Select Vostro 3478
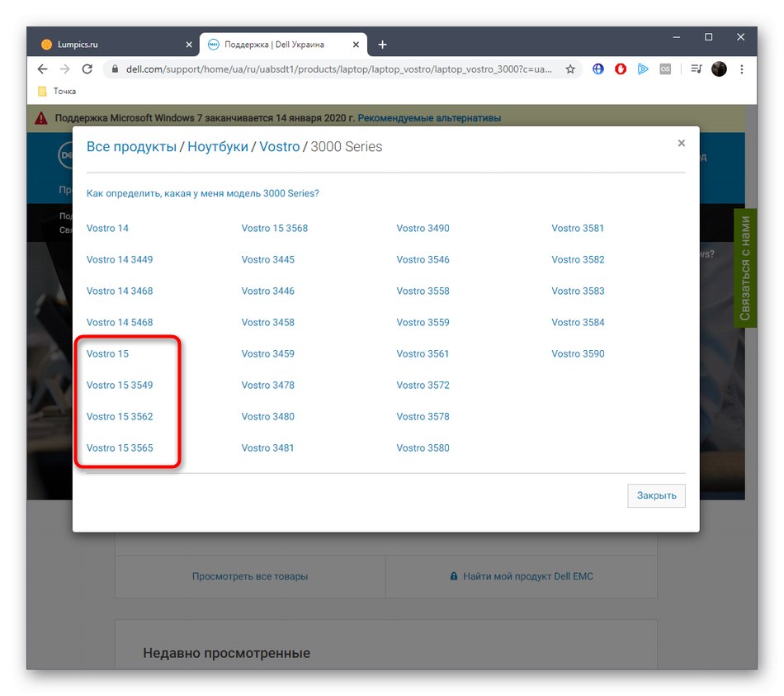Viewport: 784px width, 696px height. coord(268,386)
